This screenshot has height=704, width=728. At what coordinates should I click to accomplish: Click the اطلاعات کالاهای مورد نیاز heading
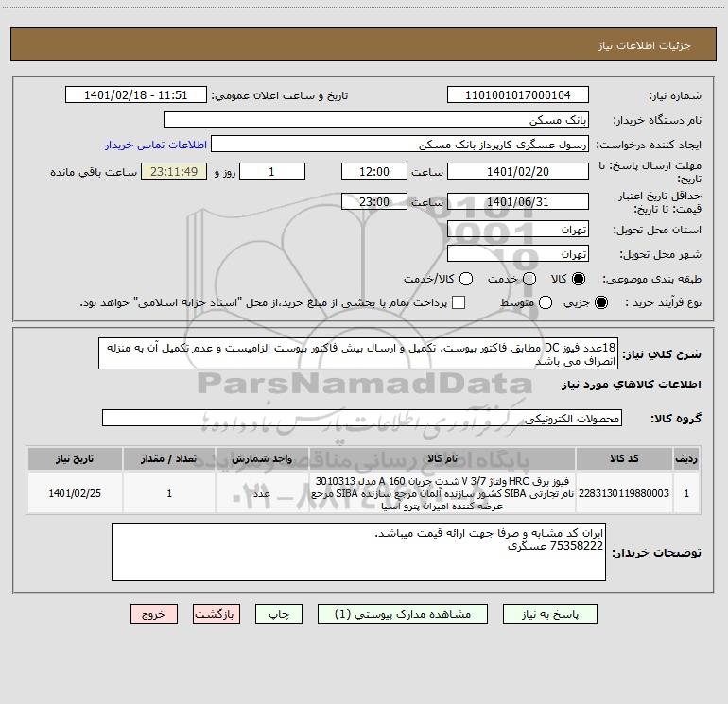[x=632, y=385]
